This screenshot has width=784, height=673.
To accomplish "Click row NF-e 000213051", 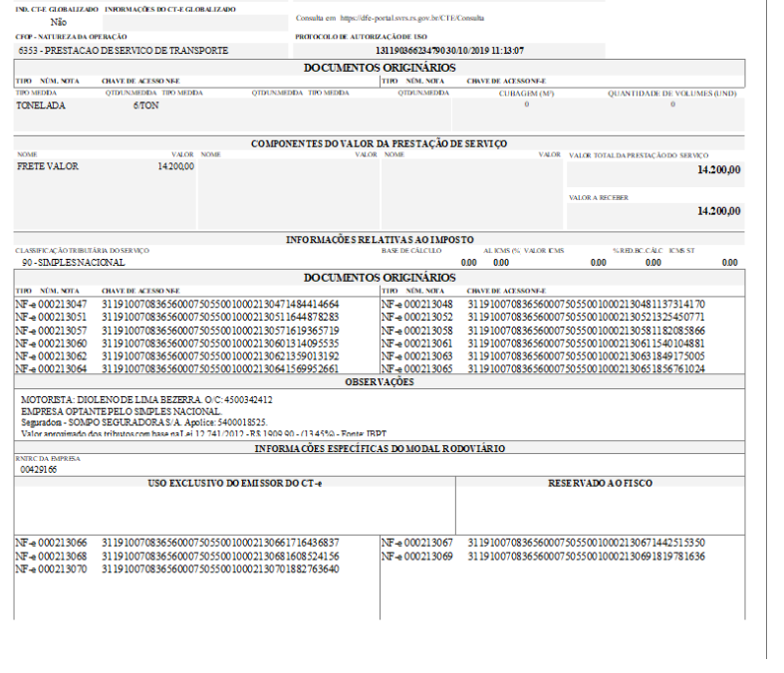I will pyautogui.click(x=177, y=317).
